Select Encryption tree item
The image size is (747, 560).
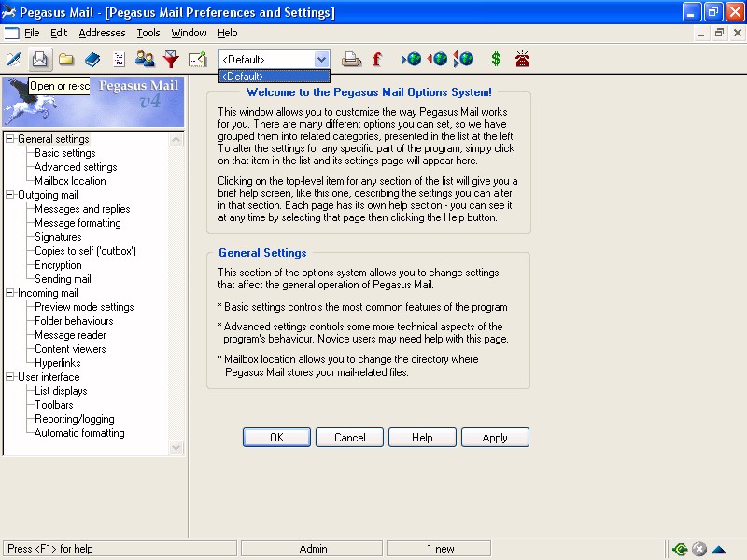click(x=58, y=265)
